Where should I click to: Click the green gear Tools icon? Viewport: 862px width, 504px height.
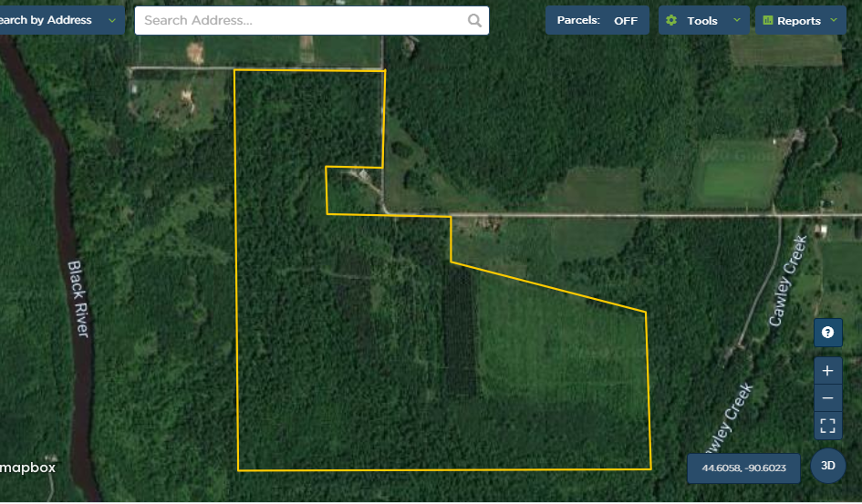[671, 20]
